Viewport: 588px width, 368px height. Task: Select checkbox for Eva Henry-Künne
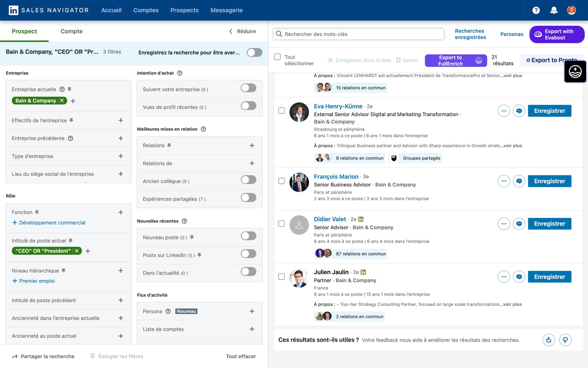pyautogui.click(x=281, y=111)
